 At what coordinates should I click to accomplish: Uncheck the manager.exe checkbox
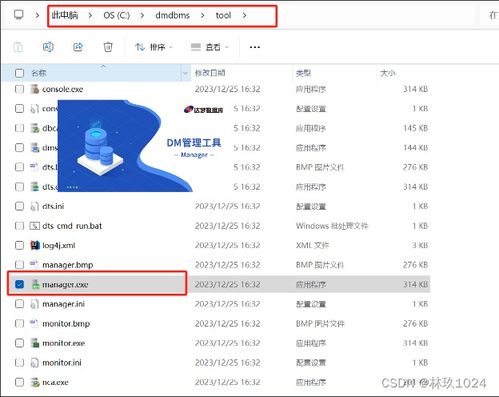coord(19,284)
